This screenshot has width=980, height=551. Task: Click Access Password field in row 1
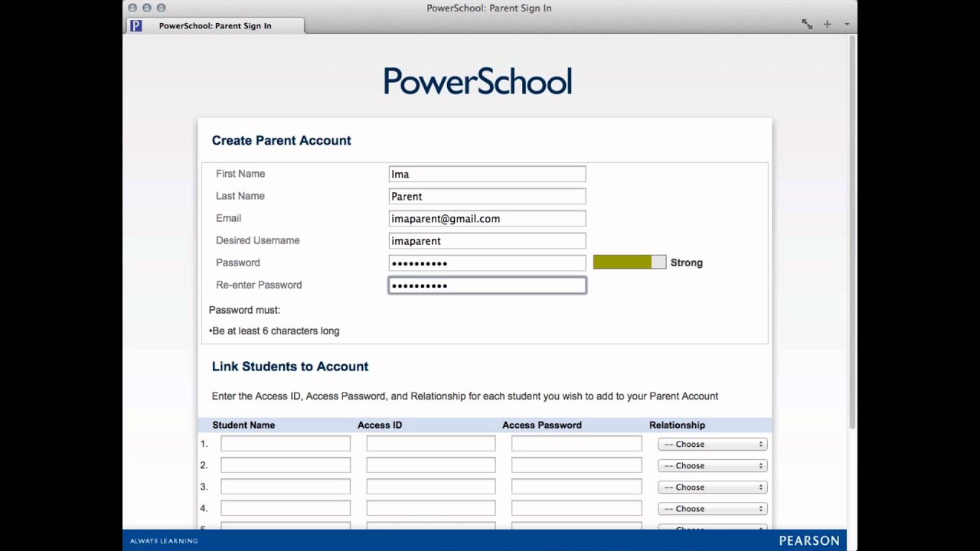coord(577,444)
